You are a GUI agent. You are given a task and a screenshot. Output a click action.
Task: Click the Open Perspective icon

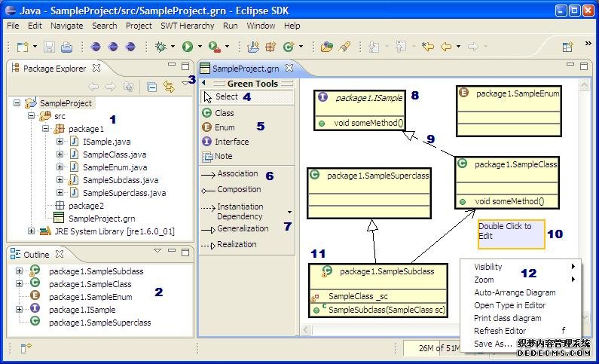click(x=567, y=47)
